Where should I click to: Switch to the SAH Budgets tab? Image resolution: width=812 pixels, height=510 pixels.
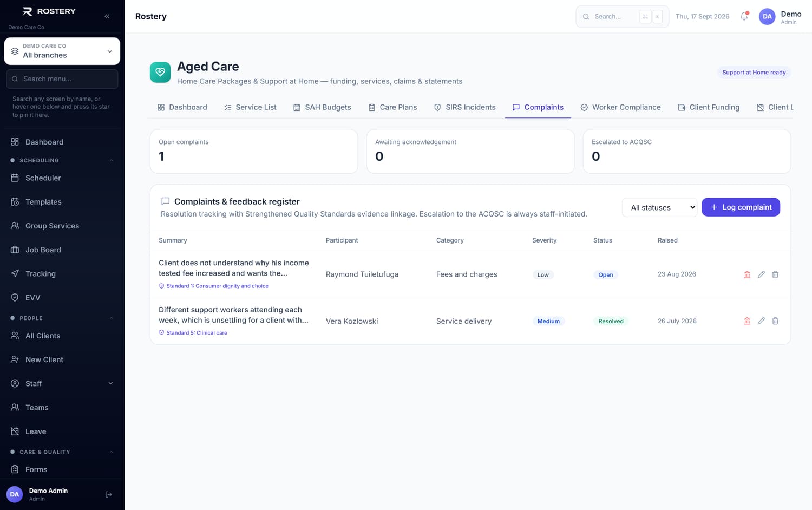(x=322, y=107)
